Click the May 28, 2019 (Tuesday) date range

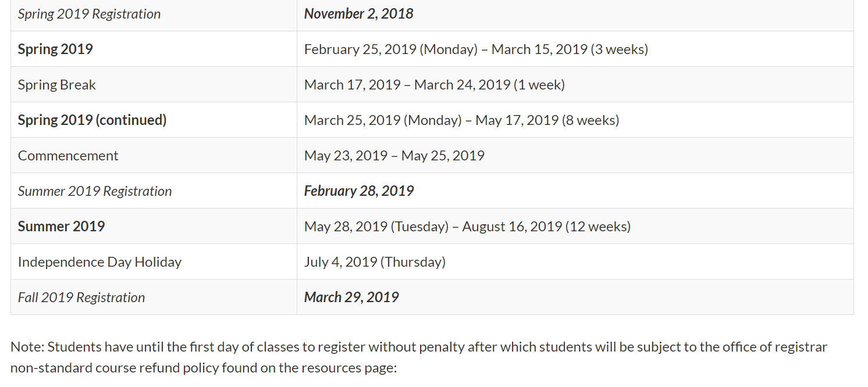(467, 227)
